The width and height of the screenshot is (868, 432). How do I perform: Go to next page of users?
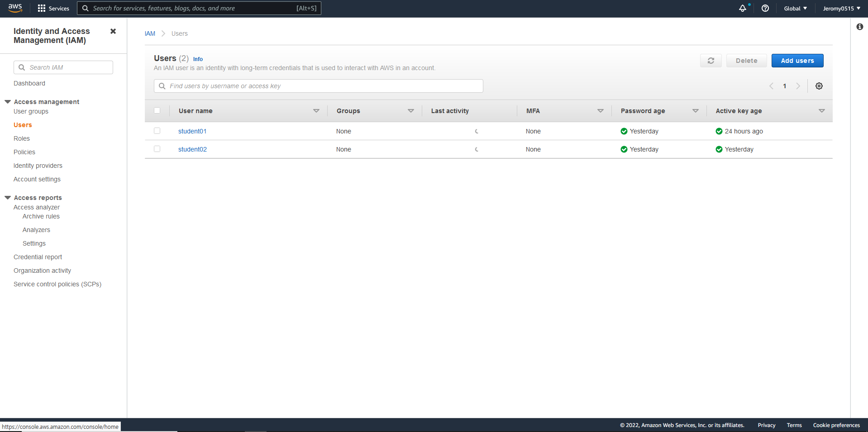(798, 86)
